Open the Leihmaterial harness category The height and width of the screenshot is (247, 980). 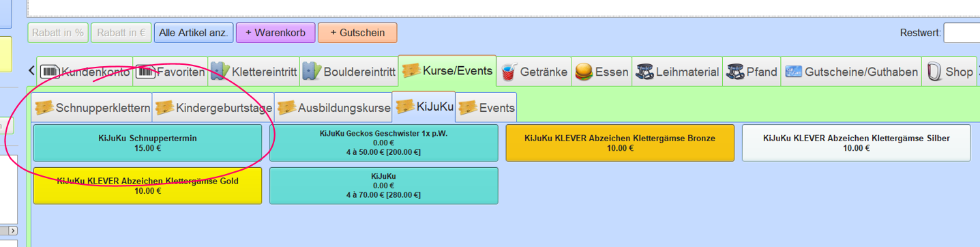(678, 72)
